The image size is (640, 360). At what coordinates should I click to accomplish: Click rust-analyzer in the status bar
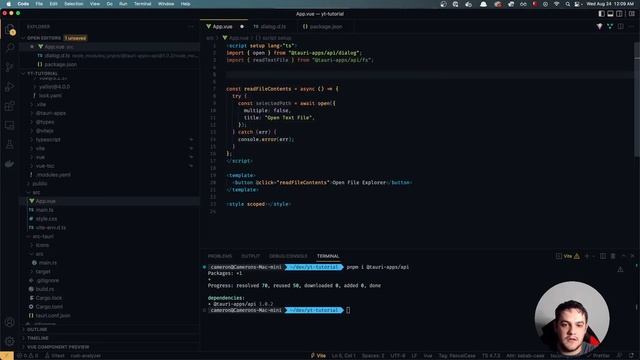tap(86, 356)
